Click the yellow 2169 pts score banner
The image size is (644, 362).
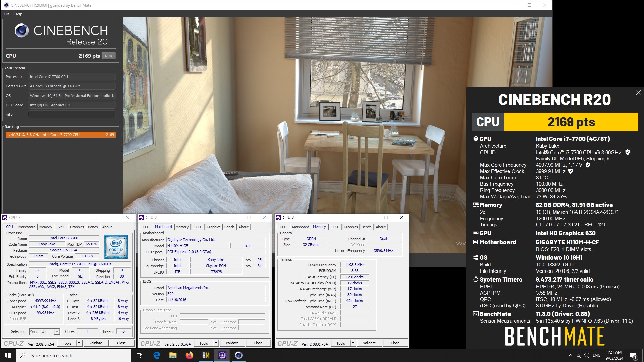coord(571,122)
